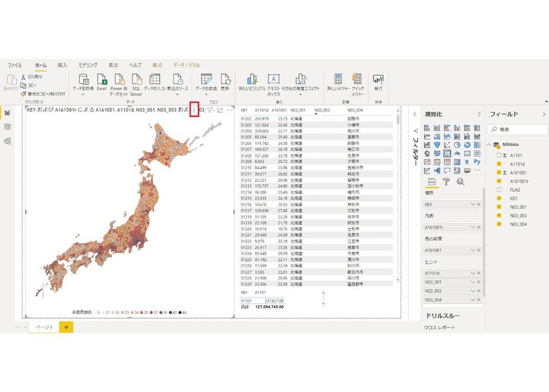Choose the globe map visualization
This screenshot has height=392, width=549.
pos(427,153)
